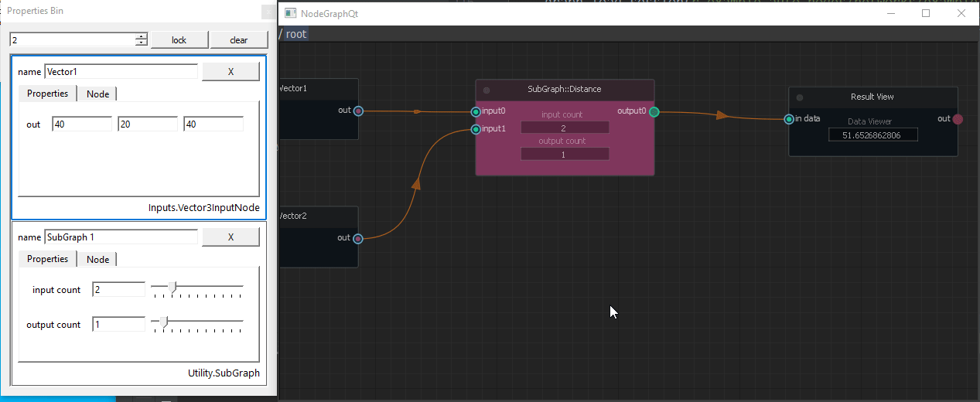980x402 pixels.
Task: Click the out port on Result View
Action: click(x=958, y=119)
